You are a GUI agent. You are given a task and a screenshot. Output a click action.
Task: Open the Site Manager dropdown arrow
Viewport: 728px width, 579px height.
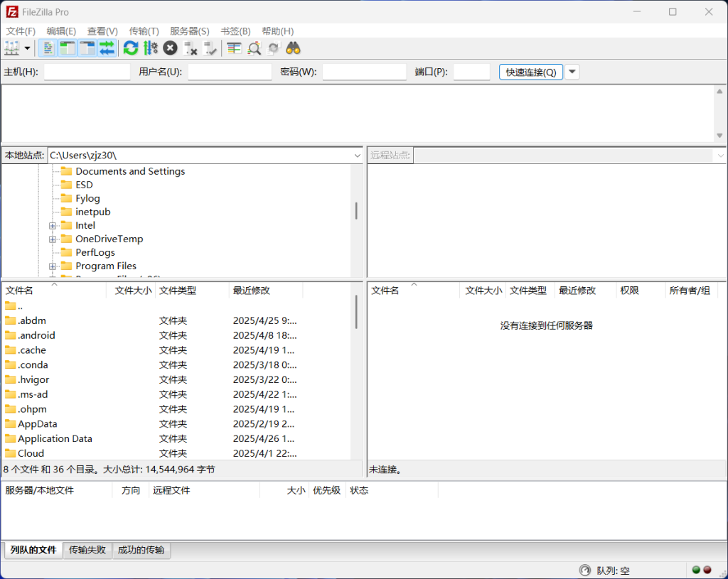pyautogui.click(x=28, y=48)
